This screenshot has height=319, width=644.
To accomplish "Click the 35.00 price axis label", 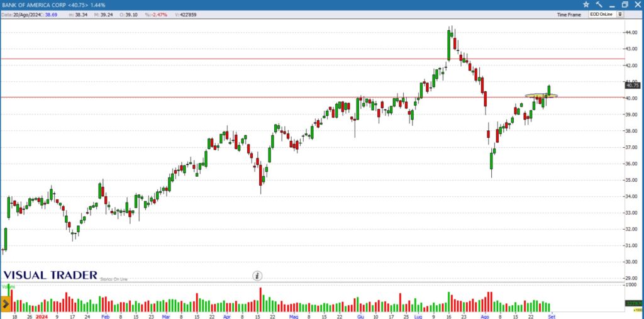I will [x=633, y=180].
